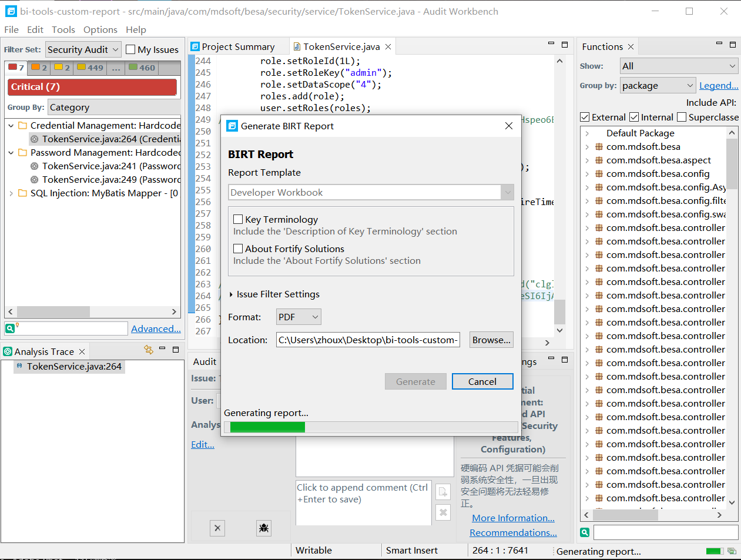
Task: Switch to the Project Summary tab
Action: 238,46
